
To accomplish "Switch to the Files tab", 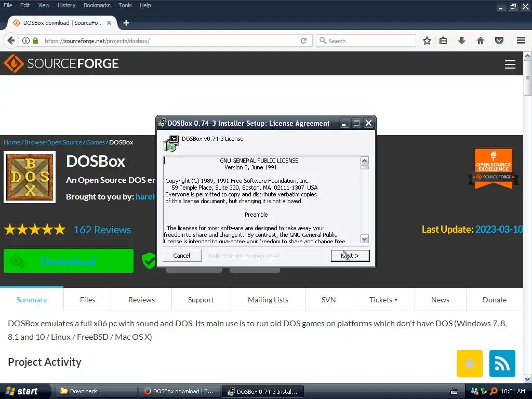I will [87, 300].
